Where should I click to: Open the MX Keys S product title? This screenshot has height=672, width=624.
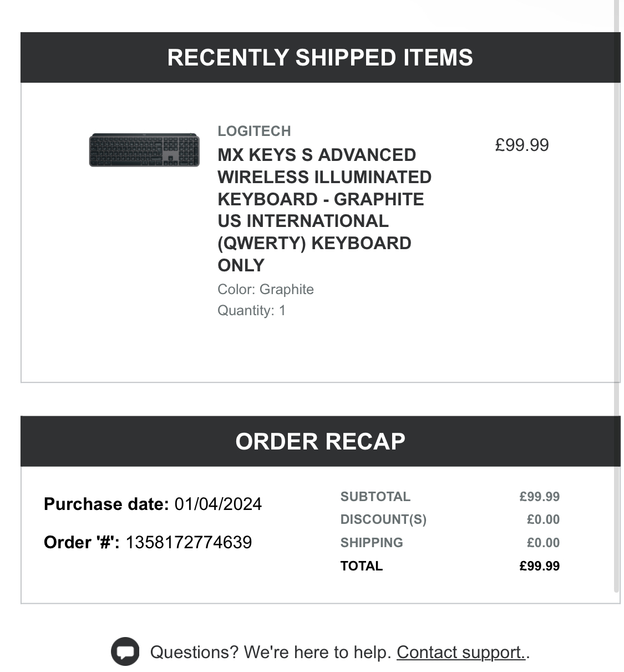coord(324,210)
